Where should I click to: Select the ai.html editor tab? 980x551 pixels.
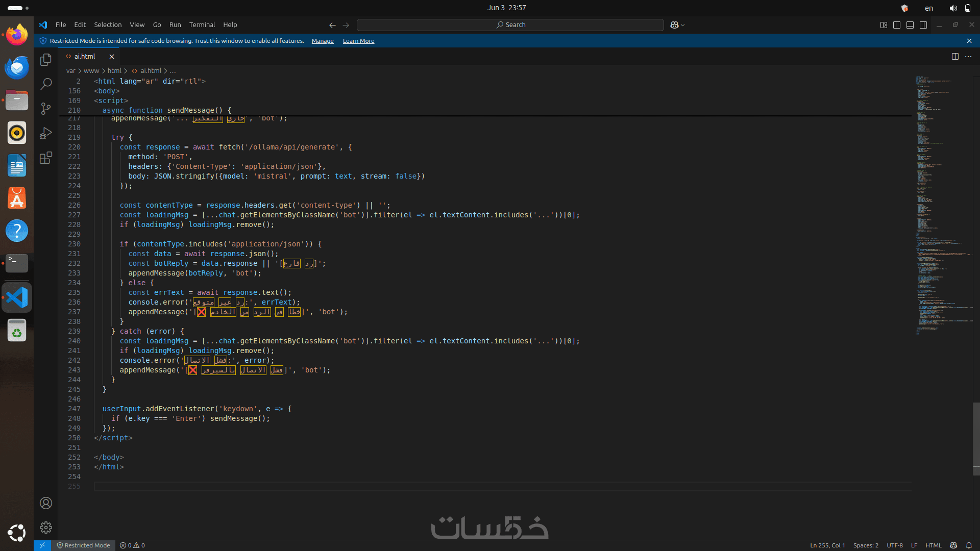coord(85,57)
